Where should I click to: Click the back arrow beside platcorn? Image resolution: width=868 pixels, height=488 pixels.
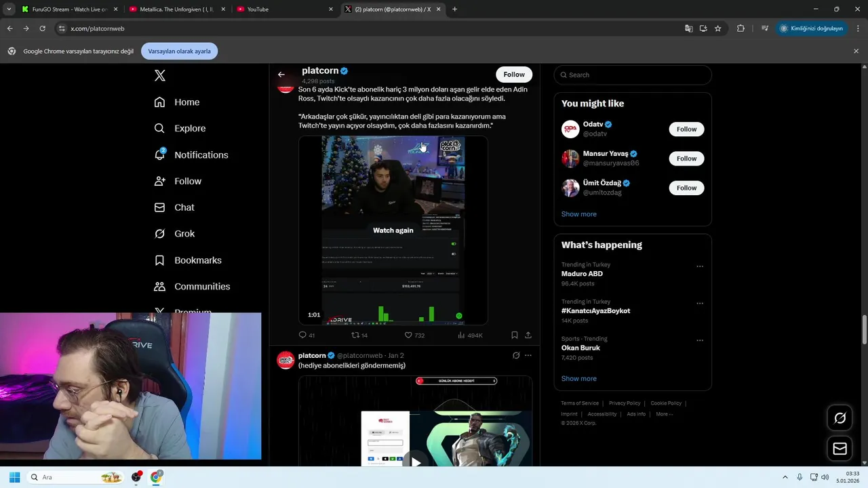tap(281, 75)
